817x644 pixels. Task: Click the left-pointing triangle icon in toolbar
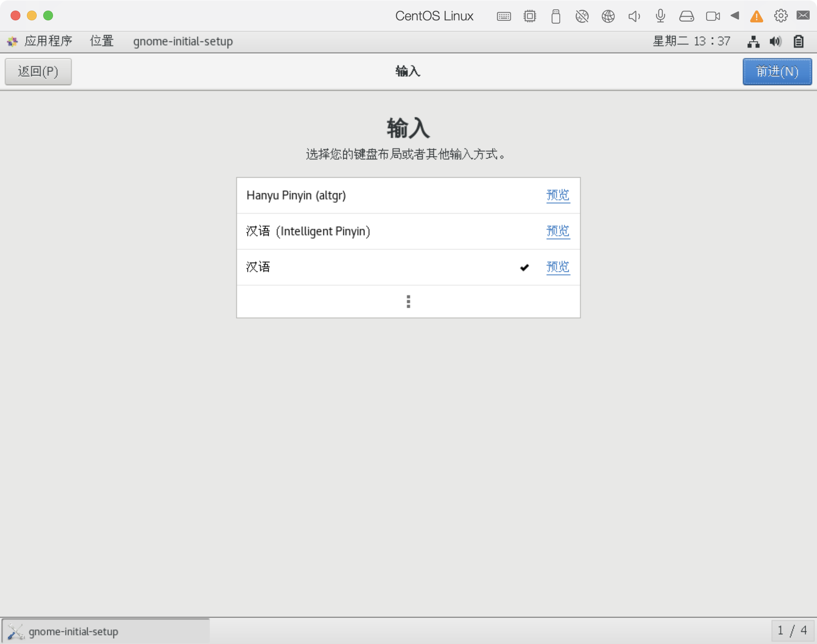(x=735, y=16)
